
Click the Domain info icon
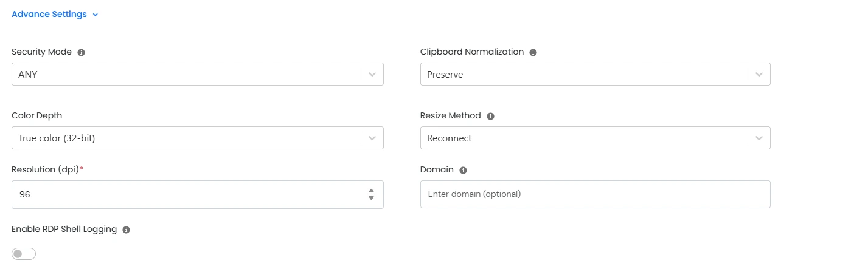pyautogui.click(x=464, y=171)
